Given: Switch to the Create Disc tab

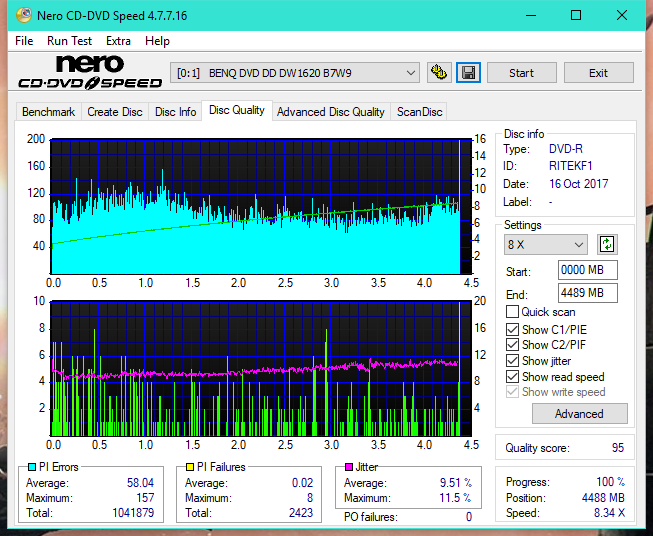Looking at the screenshot, I should [115, 112].
